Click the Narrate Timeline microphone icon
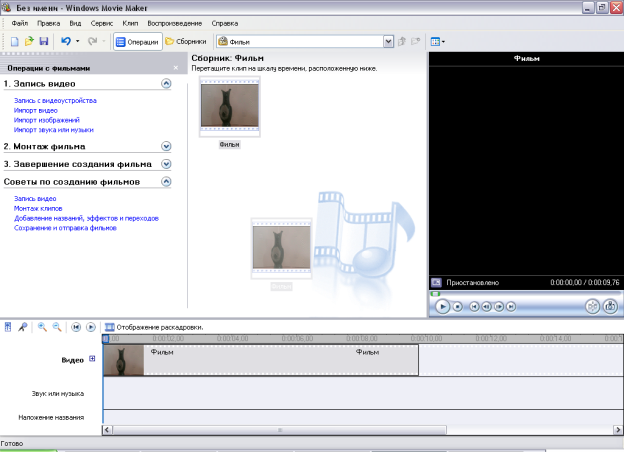Image resolution: width=624 pixels, height=452 pixels. [x=23, y=327]
